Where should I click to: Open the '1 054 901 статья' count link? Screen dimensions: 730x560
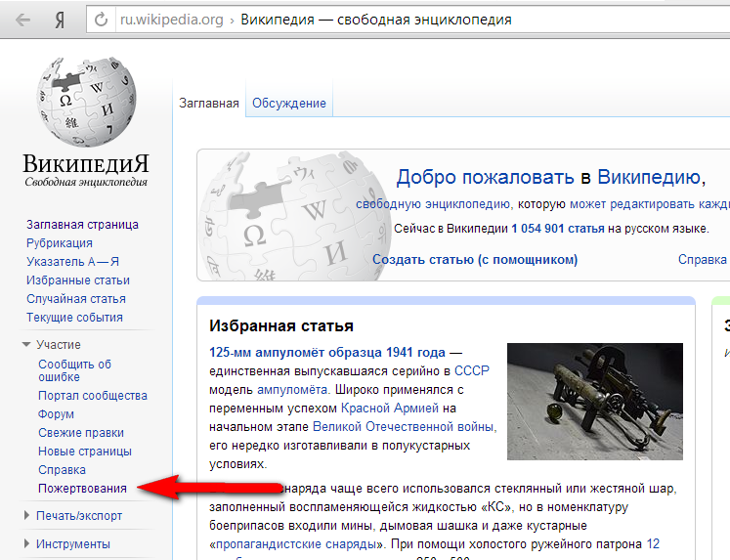point(558,229)
